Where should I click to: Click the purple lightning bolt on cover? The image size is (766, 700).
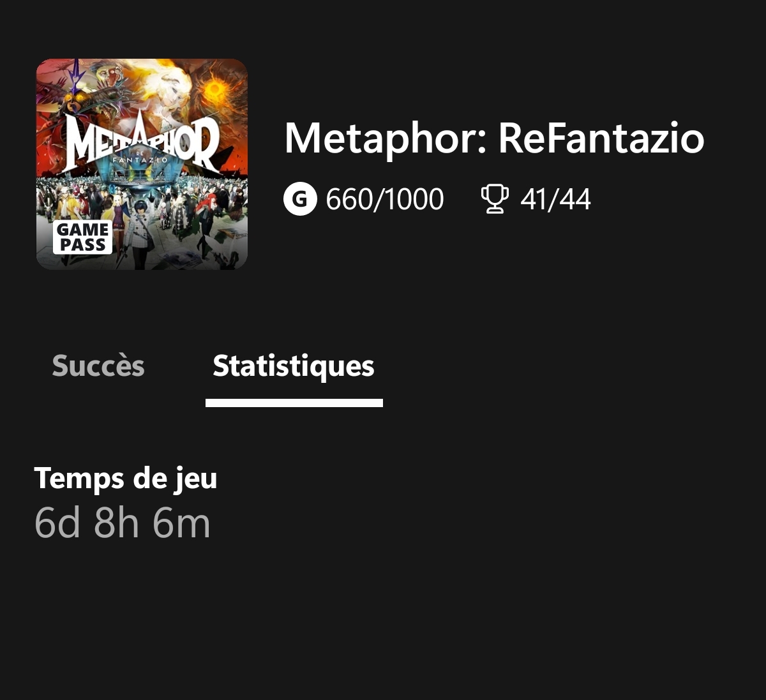[x=77, y=77]
